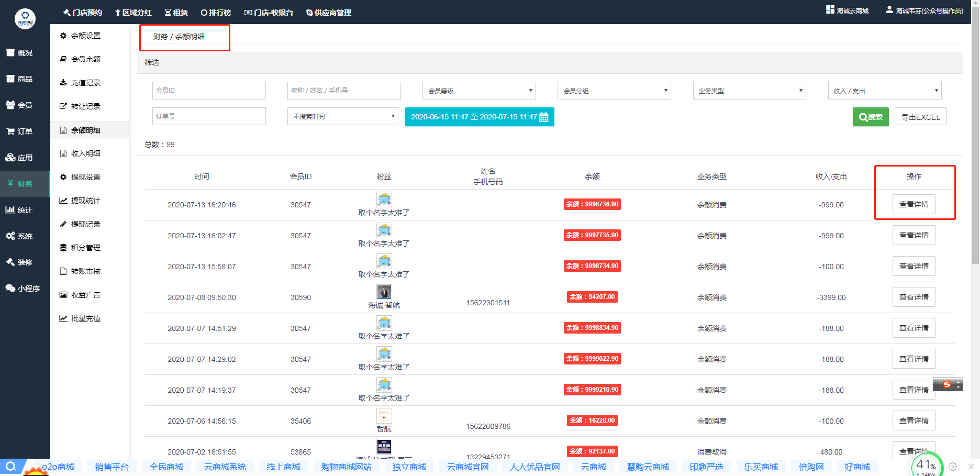Expand the 会员分组 dropdown

click(614, 91)
